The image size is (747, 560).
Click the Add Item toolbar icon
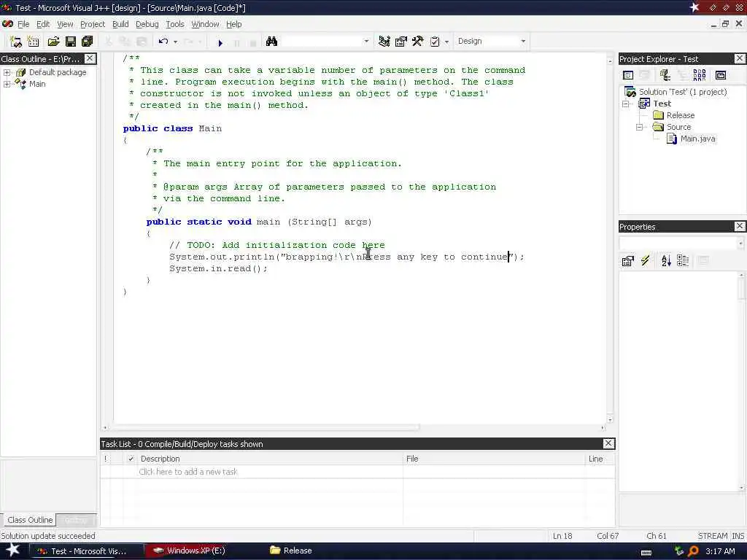click(34, 42)
